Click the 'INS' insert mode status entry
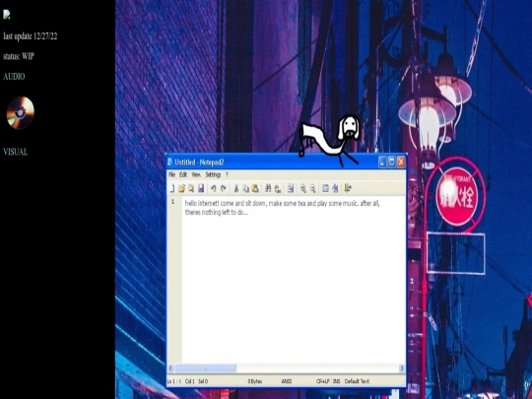Screen dimensions: 532x399 [x=336, y=381]
